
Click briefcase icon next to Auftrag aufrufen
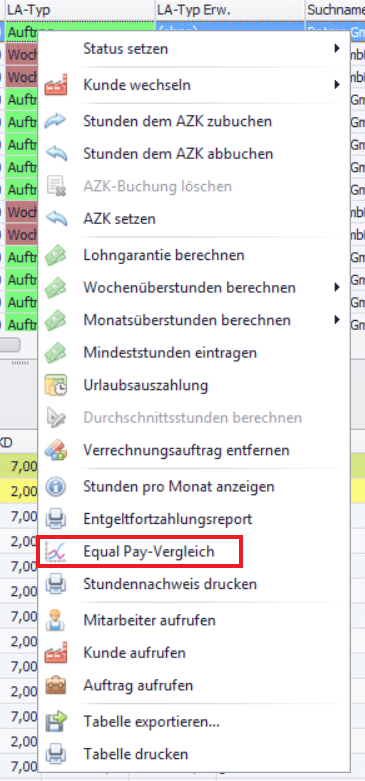point(56,685)
